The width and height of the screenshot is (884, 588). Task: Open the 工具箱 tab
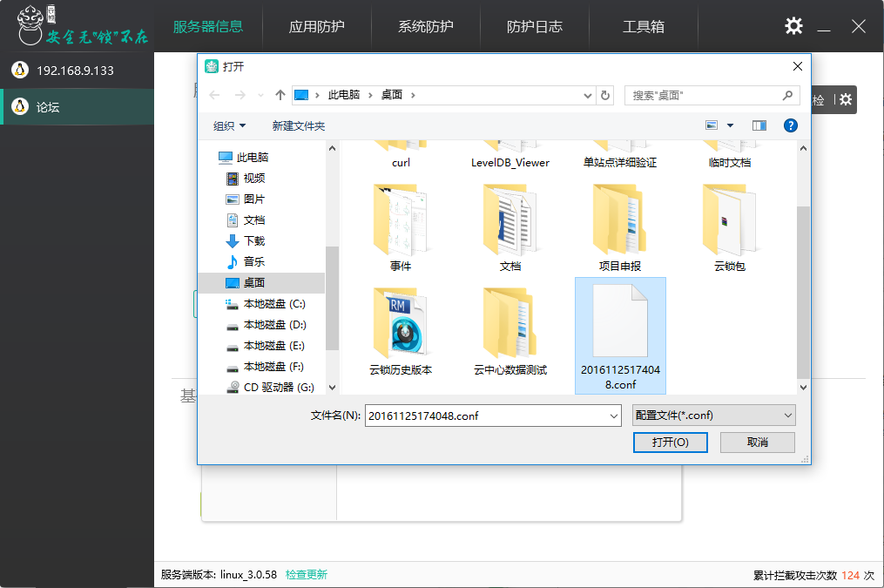[644, 26]
